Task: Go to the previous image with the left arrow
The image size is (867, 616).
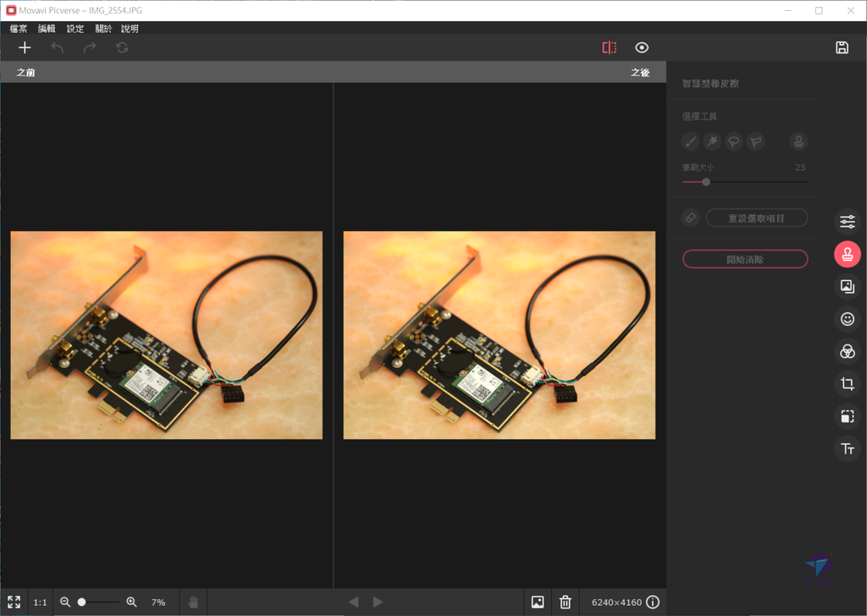Action: coord(354,602)
